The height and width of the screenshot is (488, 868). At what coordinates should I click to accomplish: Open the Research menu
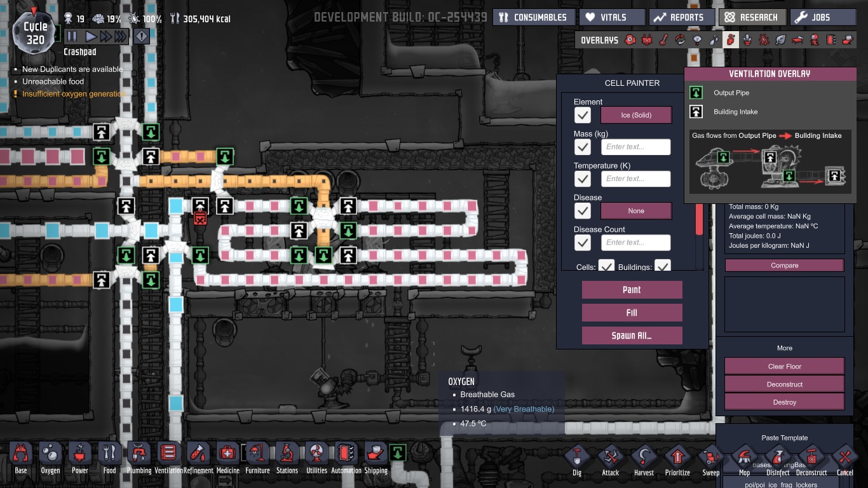coord(753,17)
